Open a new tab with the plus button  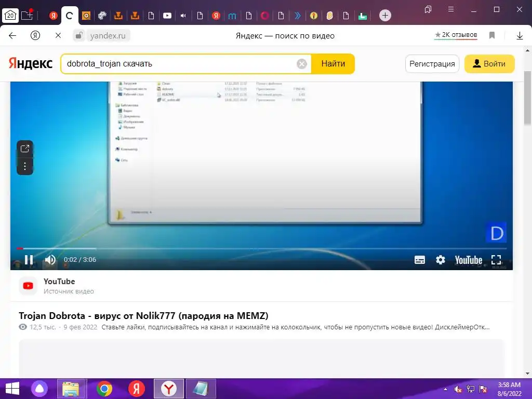point(385,15)
